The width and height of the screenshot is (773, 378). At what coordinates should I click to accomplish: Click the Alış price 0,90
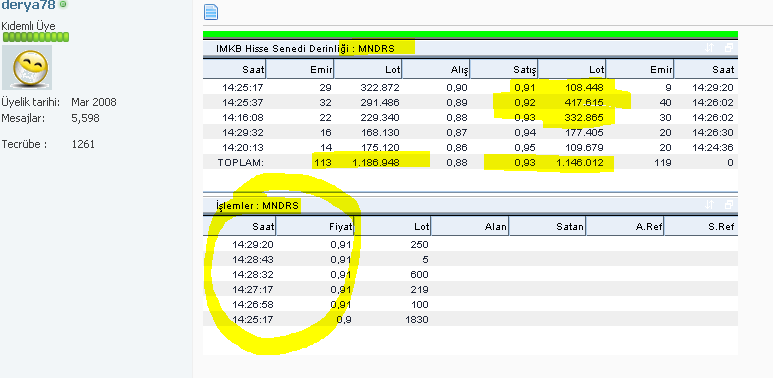pyautogui.click(x=457, y=88)
